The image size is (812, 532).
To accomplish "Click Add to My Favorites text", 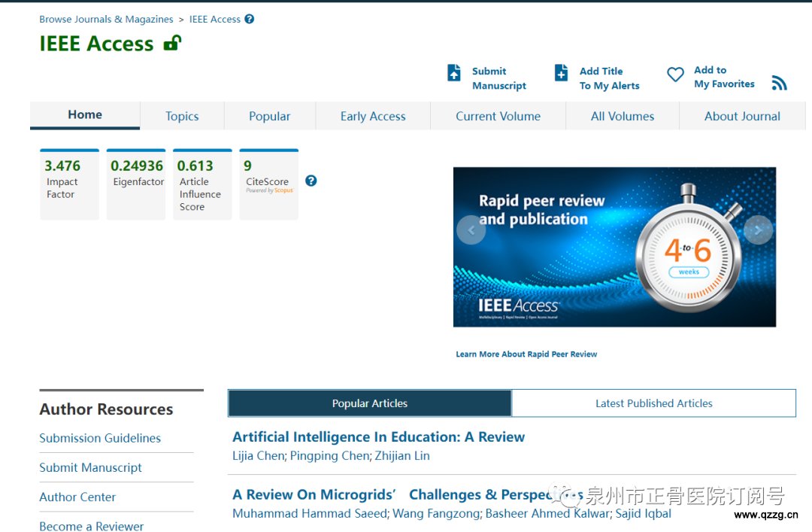I will tap(724, 77).
